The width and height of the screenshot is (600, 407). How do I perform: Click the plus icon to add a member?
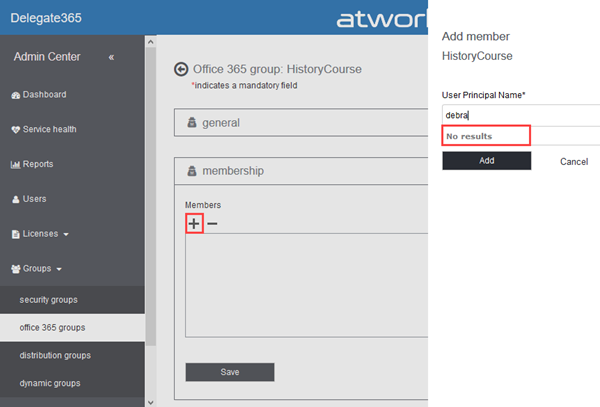(194, 223)
